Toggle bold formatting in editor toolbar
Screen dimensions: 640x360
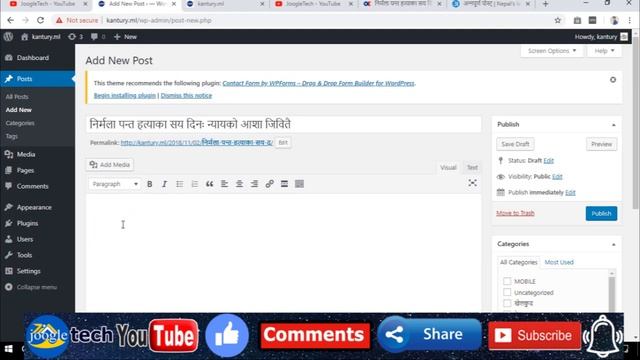coord(150,184)
